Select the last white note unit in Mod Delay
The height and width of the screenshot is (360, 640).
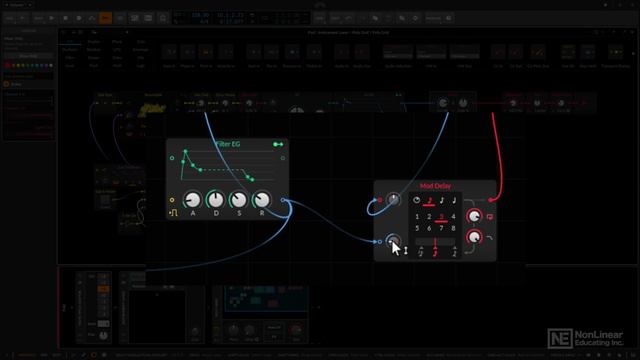pyautogui.click(x=454, y=200)
